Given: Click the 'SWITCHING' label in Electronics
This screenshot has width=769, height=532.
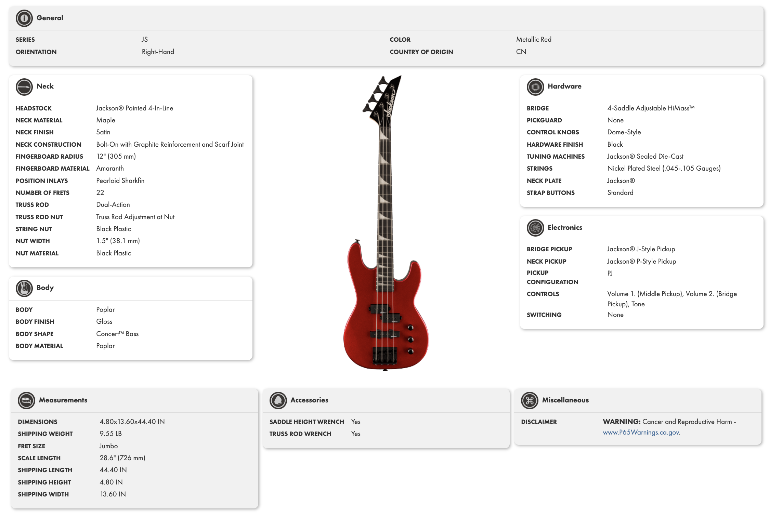Looking at the screenshot, I should tap(544, 315).
